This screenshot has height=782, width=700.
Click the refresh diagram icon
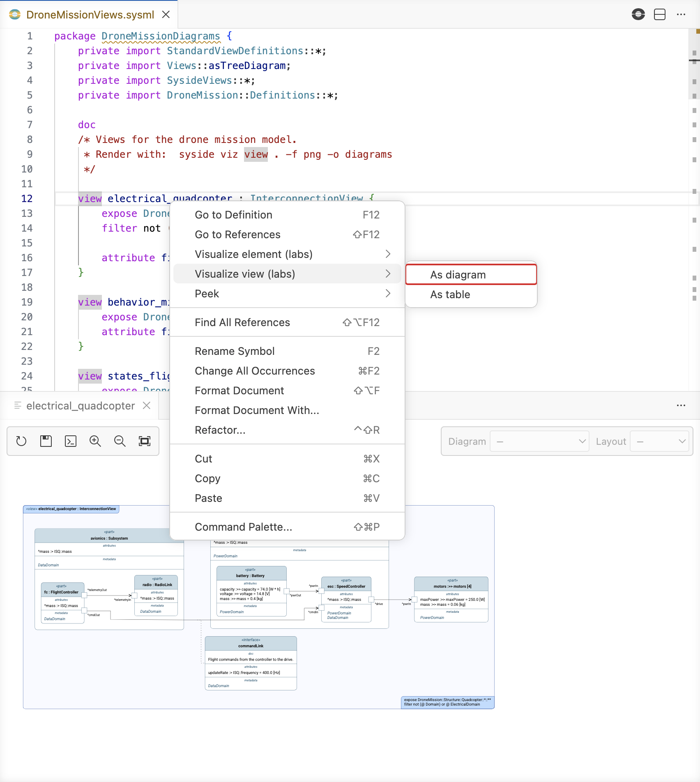(x=21, y=441)
